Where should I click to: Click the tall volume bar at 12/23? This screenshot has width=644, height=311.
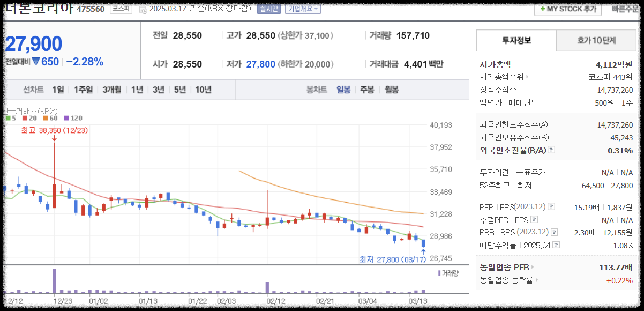tap(54, 281)
